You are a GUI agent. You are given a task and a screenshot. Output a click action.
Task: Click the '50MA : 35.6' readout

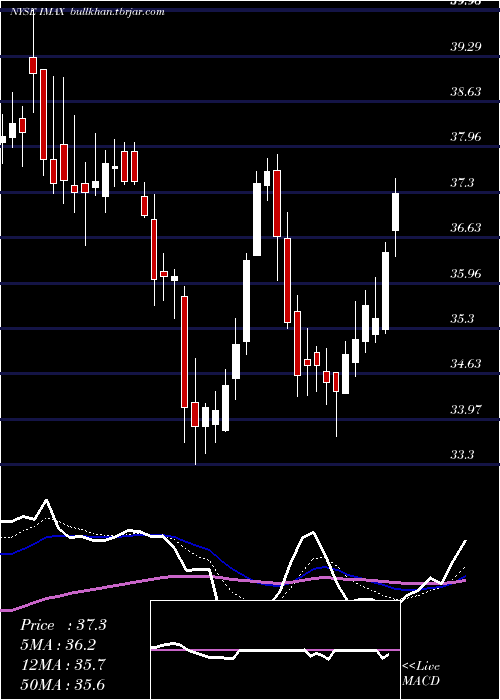click(x=62, y=684)
